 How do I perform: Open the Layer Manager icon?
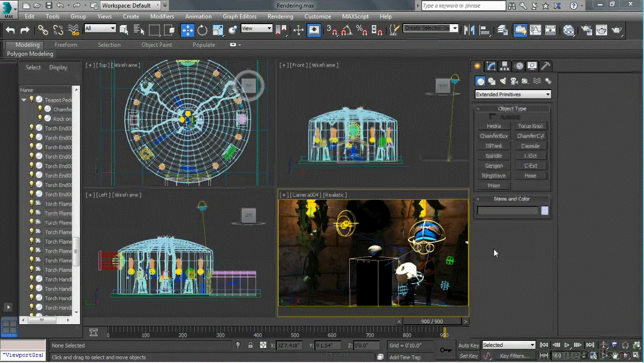point(503,30)
